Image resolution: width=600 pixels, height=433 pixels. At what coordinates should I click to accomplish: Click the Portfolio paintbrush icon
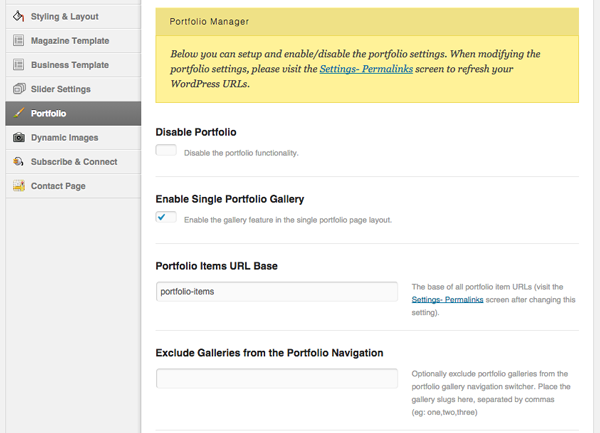[x=18, y=113]
